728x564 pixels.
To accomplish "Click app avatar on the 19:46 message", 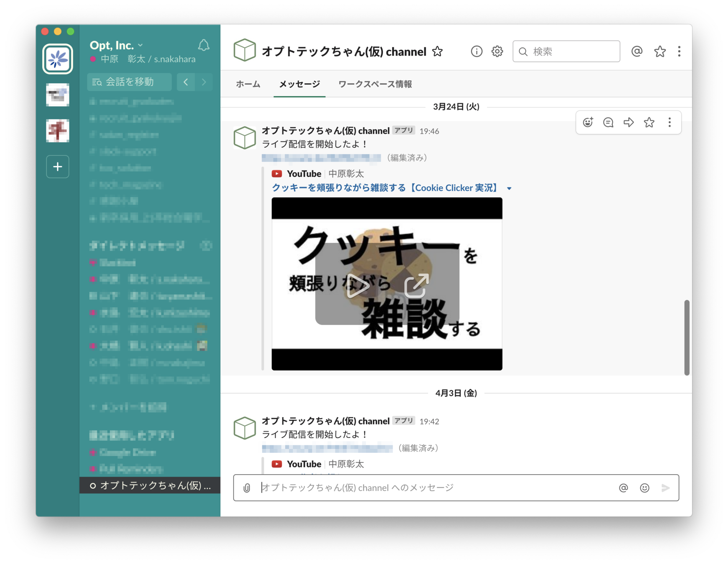I will pos(244,137).
